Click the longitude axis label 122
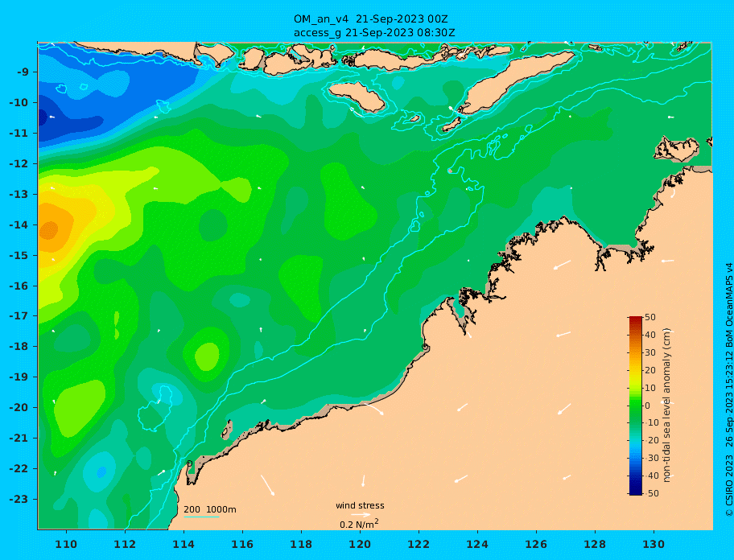Image resolution: width=734 pixels, height=560 pixels. click(419, 544)
